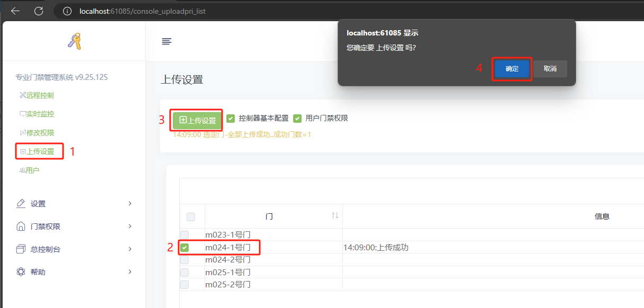Click the 上传设置 page heading
This screenshot has height=308, width=644.
[182, 80]
